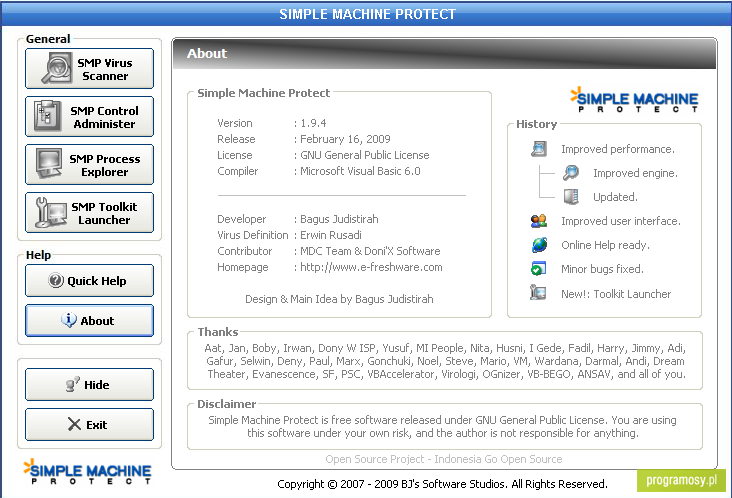
Task: Click the Simple Machine Protect logo bottom left
Action: pos(87,471)
